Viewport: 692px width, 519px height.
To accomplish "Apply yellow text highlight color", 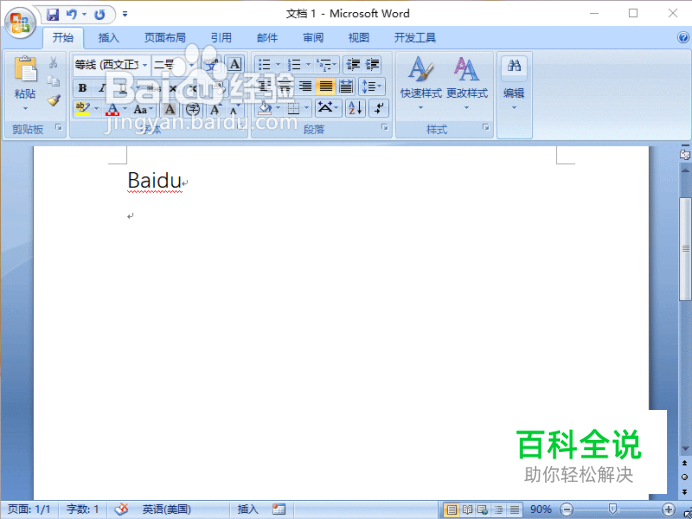I will point(83,109).
